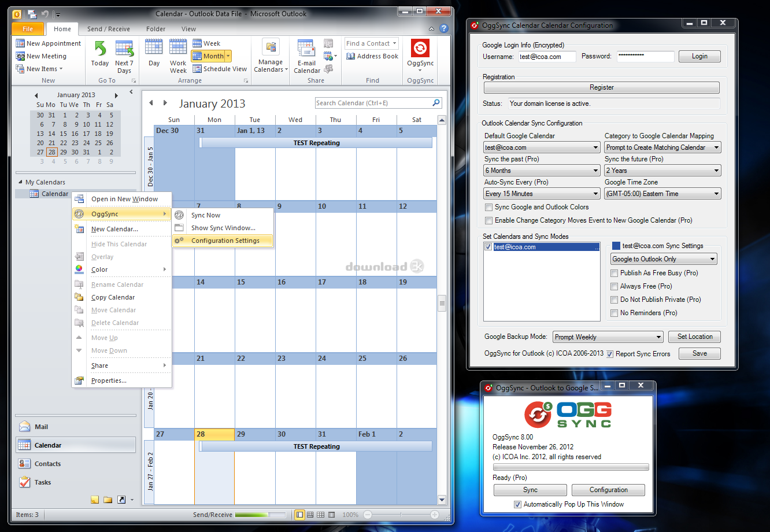Choose Open in New Window
This screenshot has width=770, height=532.
pos(122,199)
